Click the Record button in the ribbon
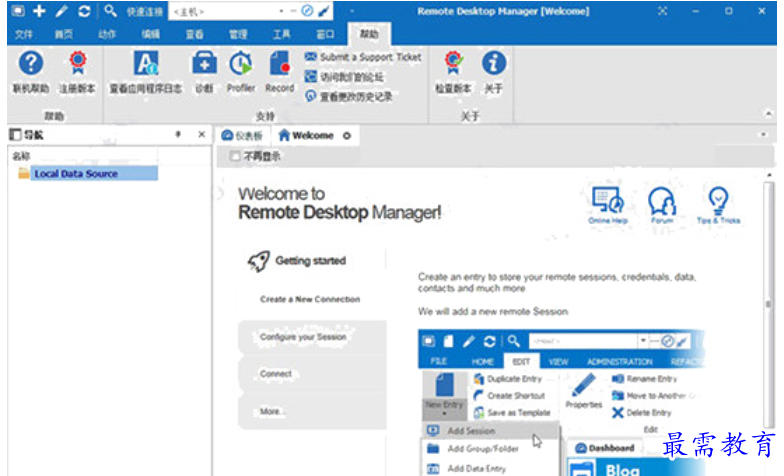The height and width of the screenshot is (476, 784). point(280,64)
